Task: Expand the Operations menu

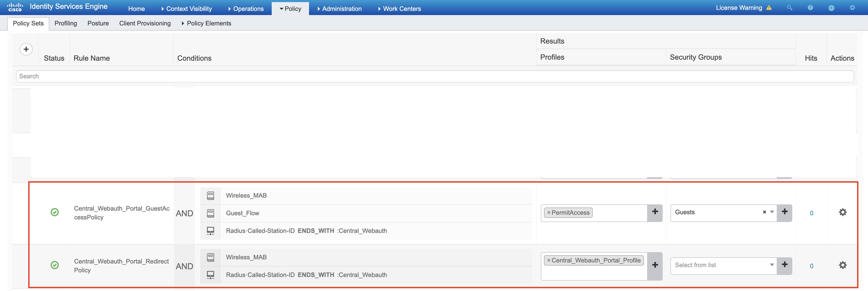Action: [246, 9]
